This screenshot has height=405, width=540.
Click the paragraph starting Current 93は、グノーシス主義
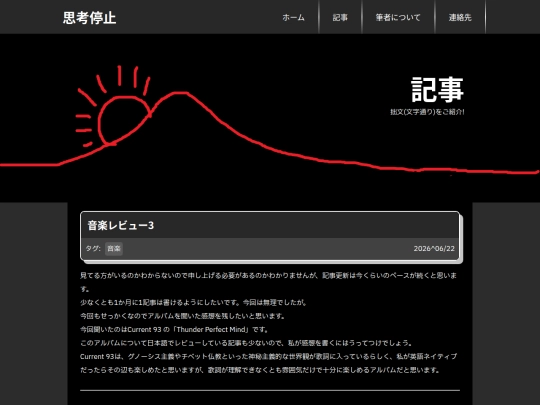(269, 363)
